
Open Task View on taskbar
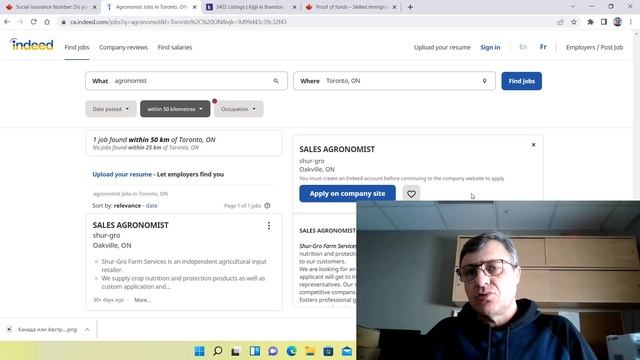(236, 351)
